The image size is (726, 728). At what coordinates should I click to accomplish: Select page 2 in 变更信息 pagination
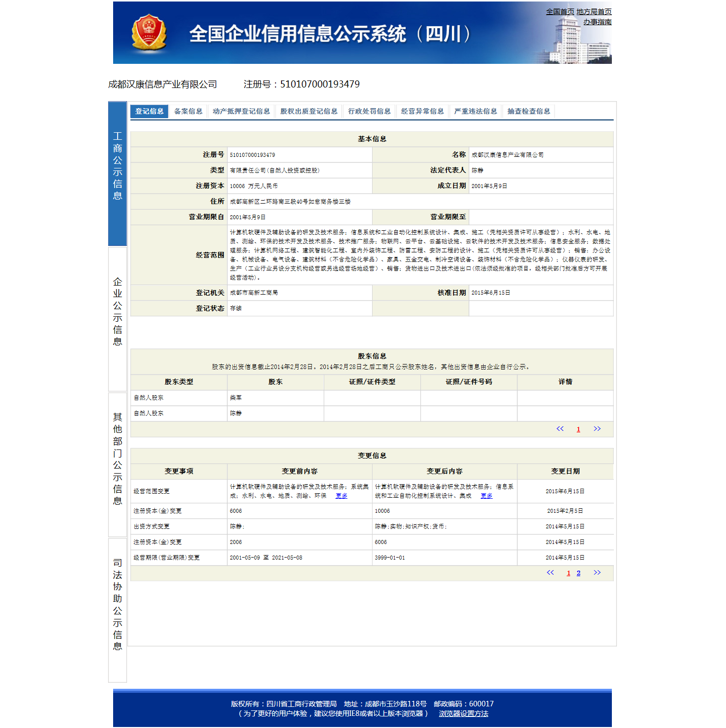click(x=578, y=573)
